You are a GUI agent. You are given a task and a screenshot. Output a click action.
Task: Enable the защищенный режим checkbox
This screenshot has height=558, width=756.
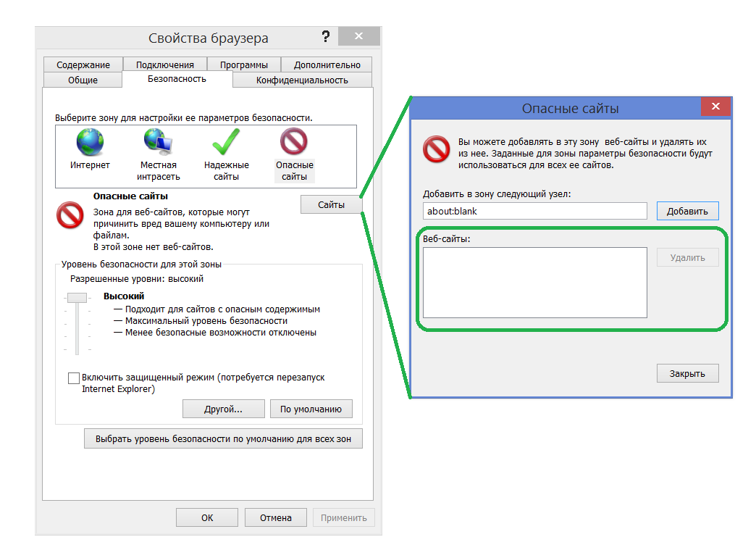[74, 378]
